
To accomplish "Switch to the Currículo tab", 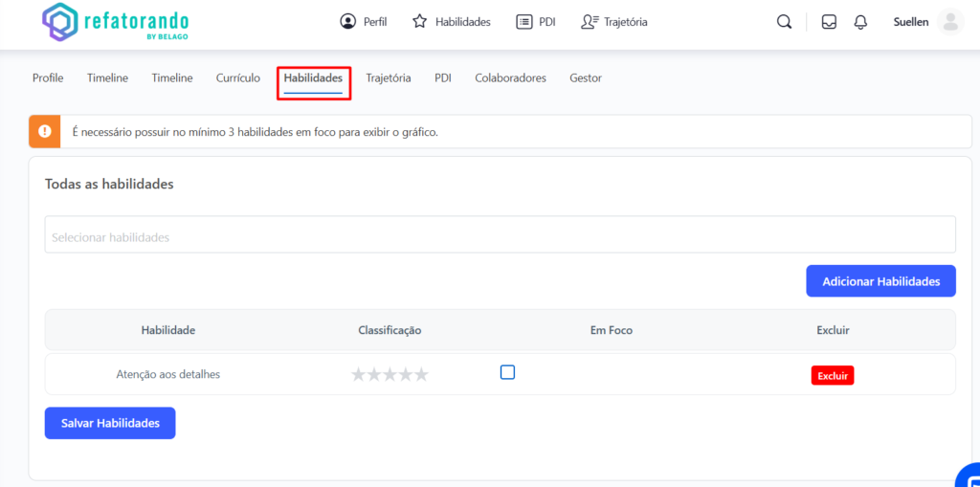I will click(237, 78).
